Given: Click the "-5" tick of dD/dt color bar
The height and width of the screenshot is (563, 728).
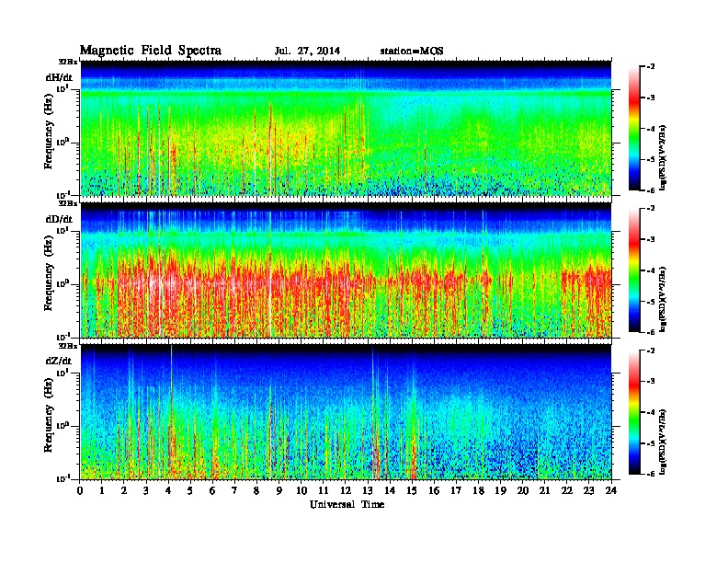Looking at the screenshot, I should pos(651,302).
